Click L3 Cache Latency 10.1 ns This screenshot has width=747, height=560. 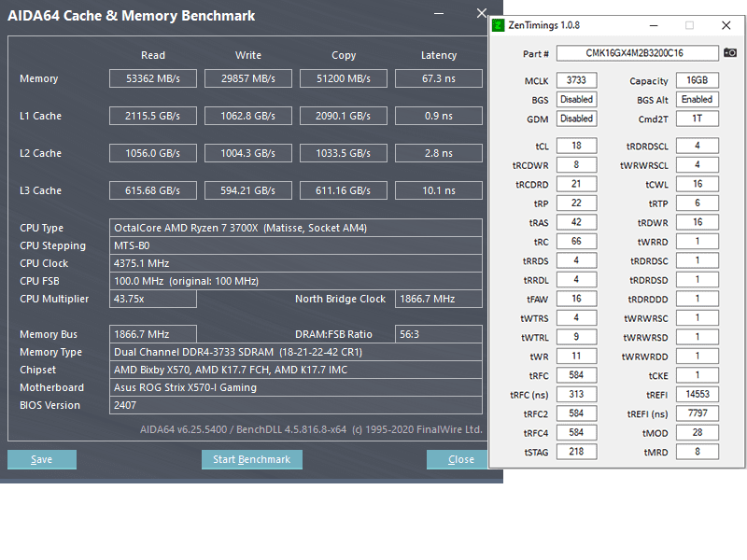[439, 190]
